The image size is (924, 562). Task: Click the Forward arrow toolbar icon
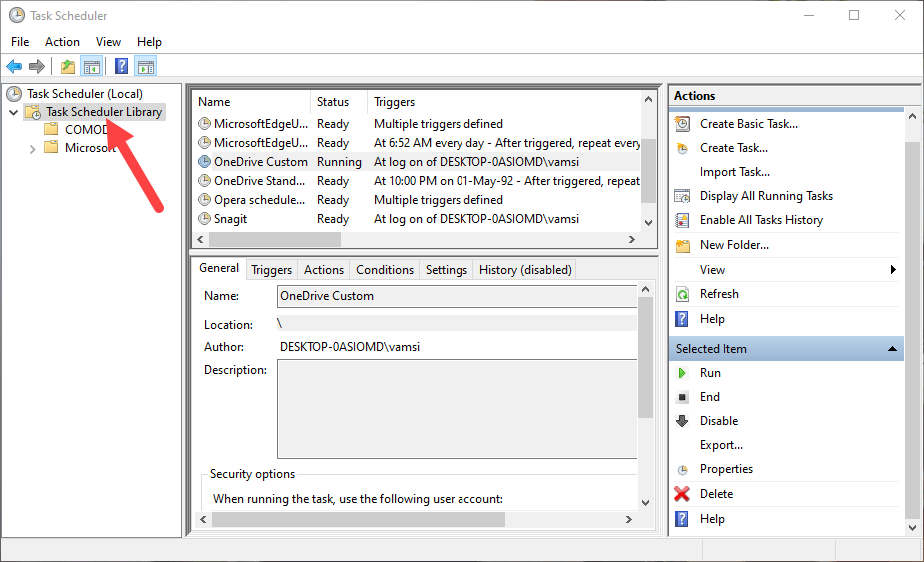pyautogui.click(x=37, y=67)
